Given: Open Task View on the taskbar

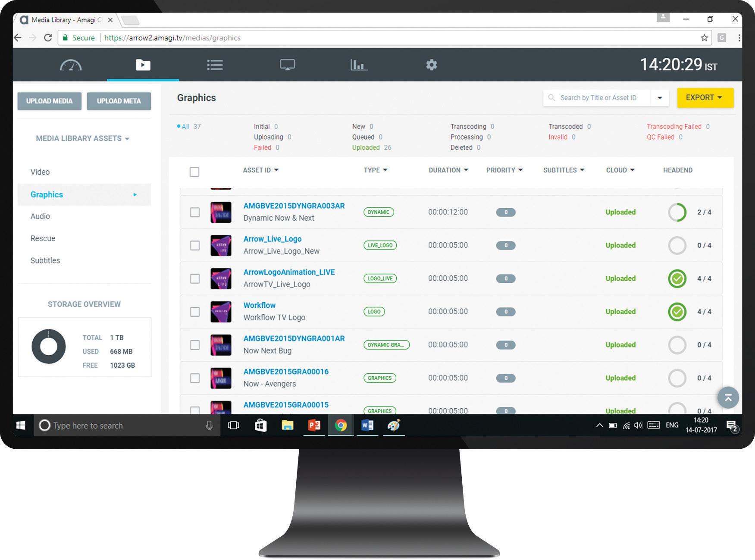Looking at the screenshot, I should point(233,425).
